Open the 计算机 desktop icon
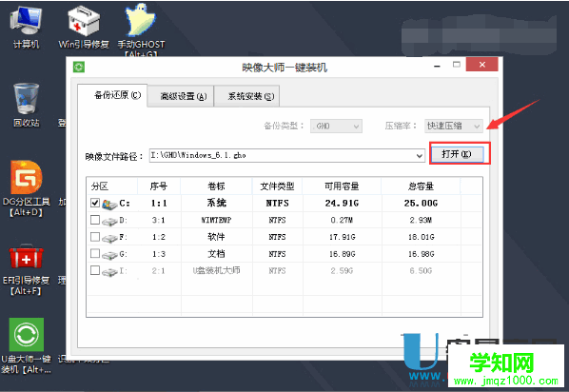Viewport: 569px width, 392px height. point(26,28)
